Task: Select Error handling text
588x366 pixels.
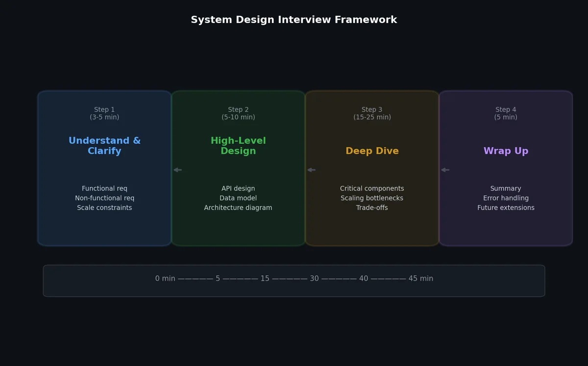Action: click(x=506, y=198)
